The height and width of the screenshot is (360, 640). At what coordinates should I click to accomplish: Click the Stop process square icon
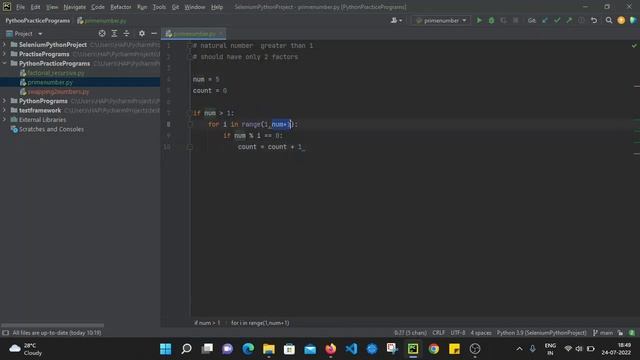click(x=516, y=20)
